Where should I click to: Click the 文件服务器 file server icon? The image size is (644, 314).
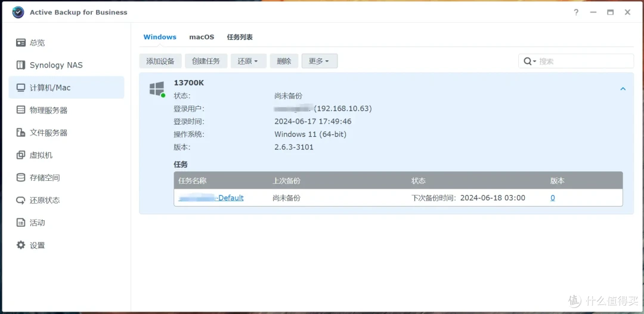[x=20, y=133]
